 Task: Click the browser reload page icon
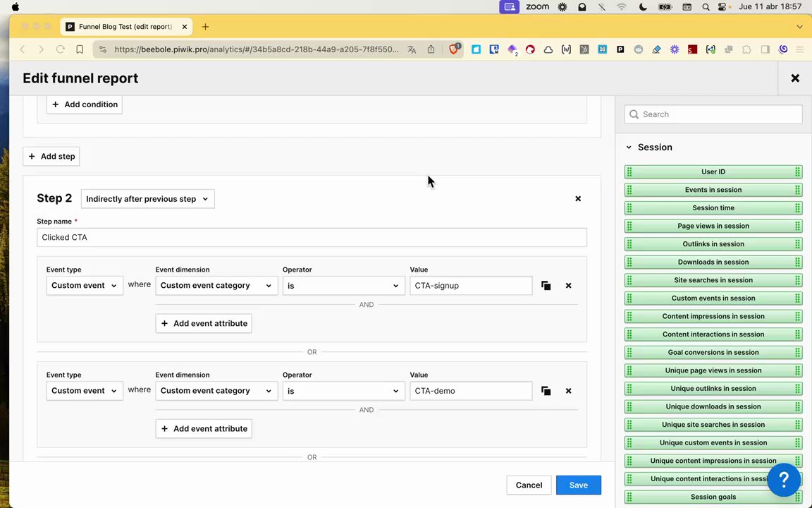point(61,49)
